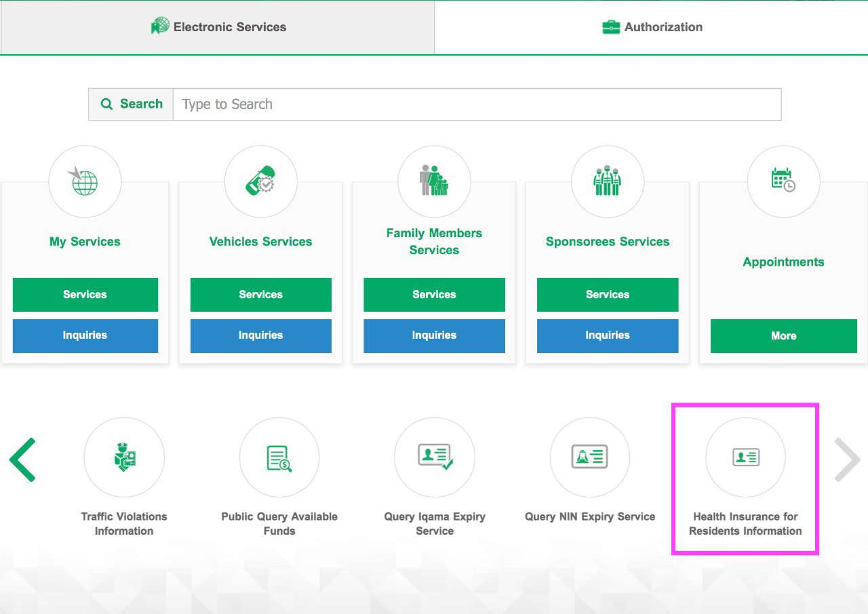Open Health Insurance for Residents icon
This screenshot has height=614, width=868.
click(x=745, y=457)
